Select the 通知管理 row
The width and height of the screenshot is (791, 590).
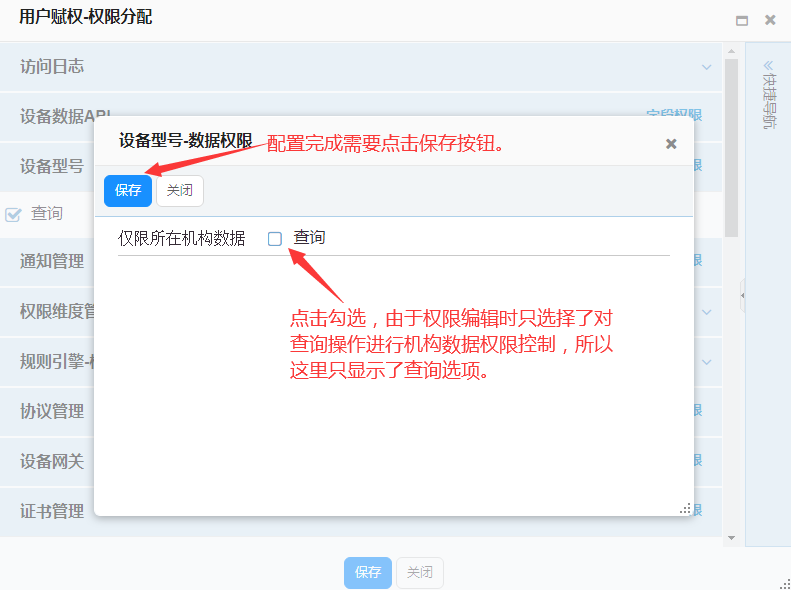tap(52, 262)
